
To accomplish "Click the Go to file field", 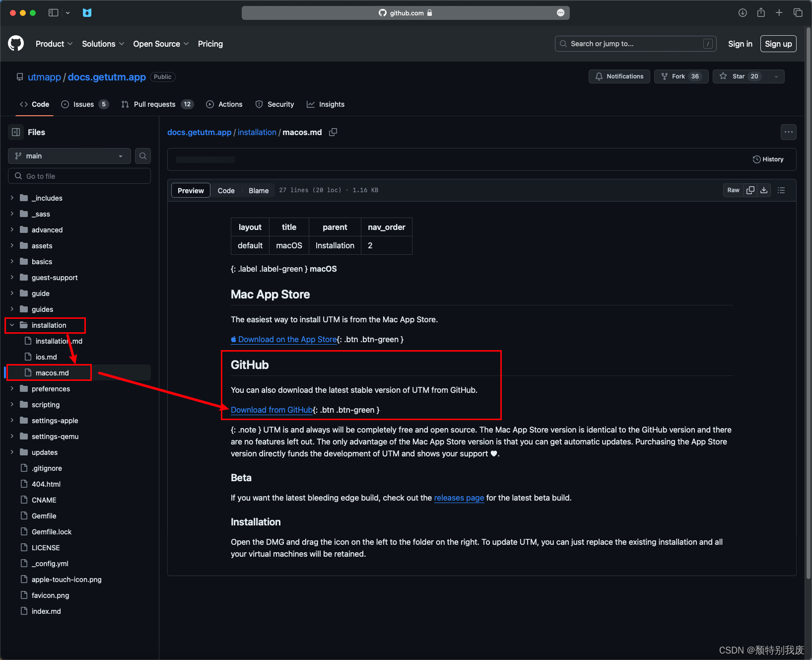I will [x=79, y=176].
